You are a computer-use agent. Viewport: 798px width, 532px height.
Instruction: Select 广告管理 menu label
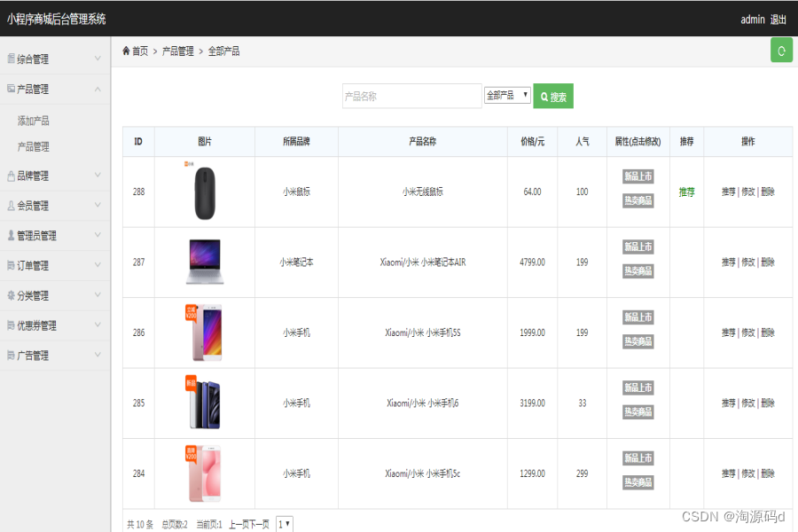(33, 356)
